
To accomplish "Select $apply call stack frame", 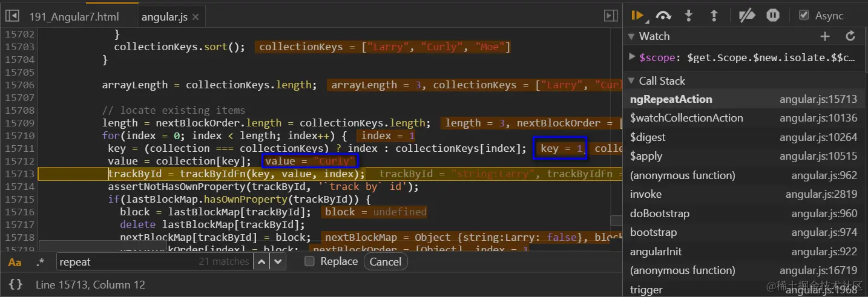I will pyautogui.click(x=745, y=156).
